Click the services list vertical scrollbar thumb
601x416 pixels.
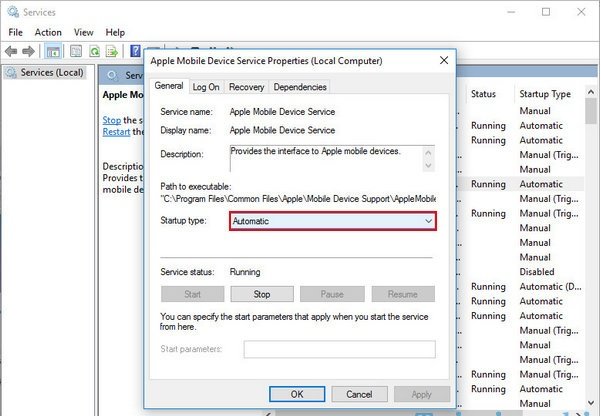click(591, 111)
